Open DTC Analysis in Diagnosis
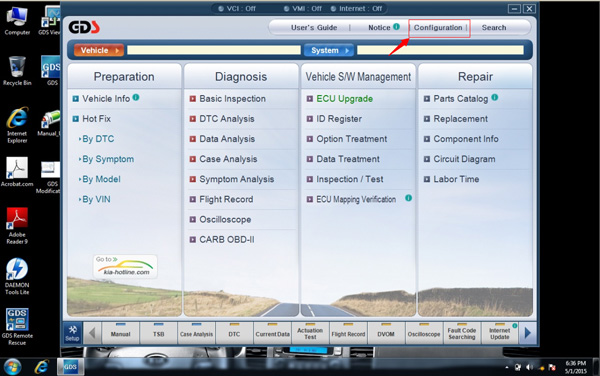 227,119
